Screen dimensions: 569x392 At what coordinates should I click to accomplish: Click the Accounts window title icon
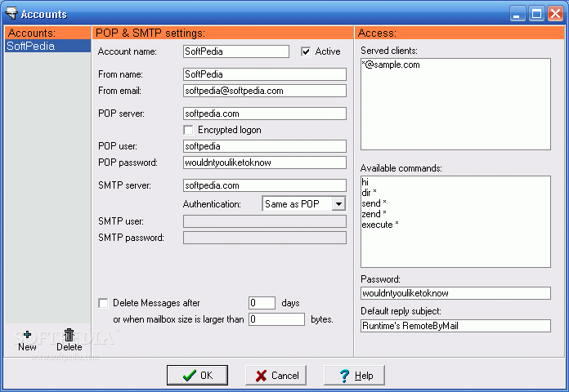(11, 13)
